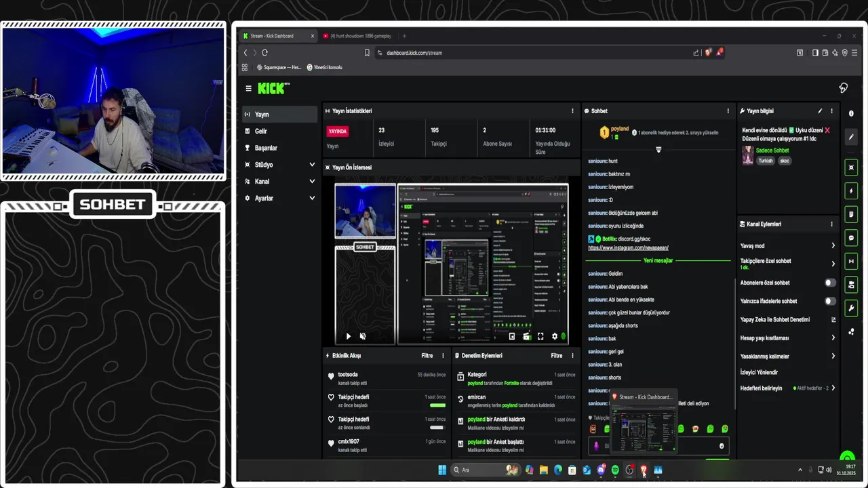Open Denetim Eylemleri three-dot menu

572,356
